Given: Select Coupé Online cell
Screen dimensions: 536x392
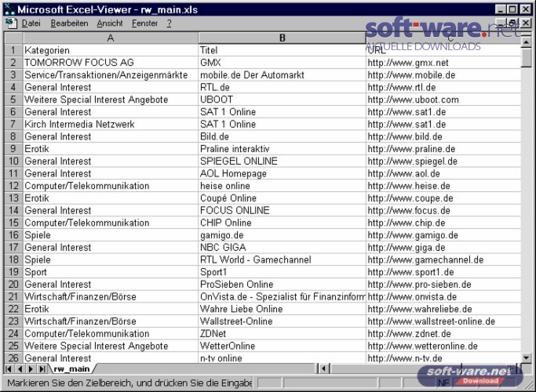Looking at the screenshot, I should click(x=282, y=198).
